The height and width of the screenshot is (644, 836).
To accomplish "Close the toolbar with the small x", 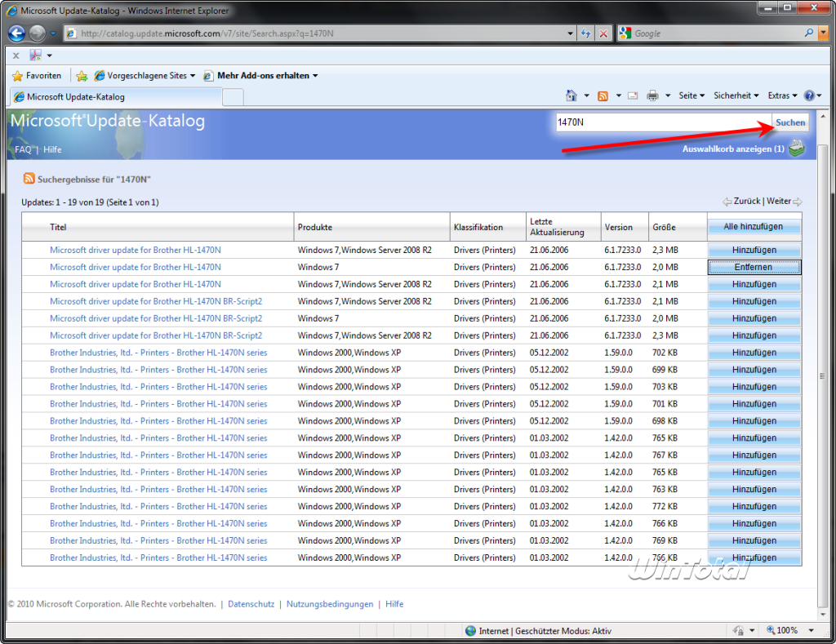I will pyautogui.click(x=16, y=56).
